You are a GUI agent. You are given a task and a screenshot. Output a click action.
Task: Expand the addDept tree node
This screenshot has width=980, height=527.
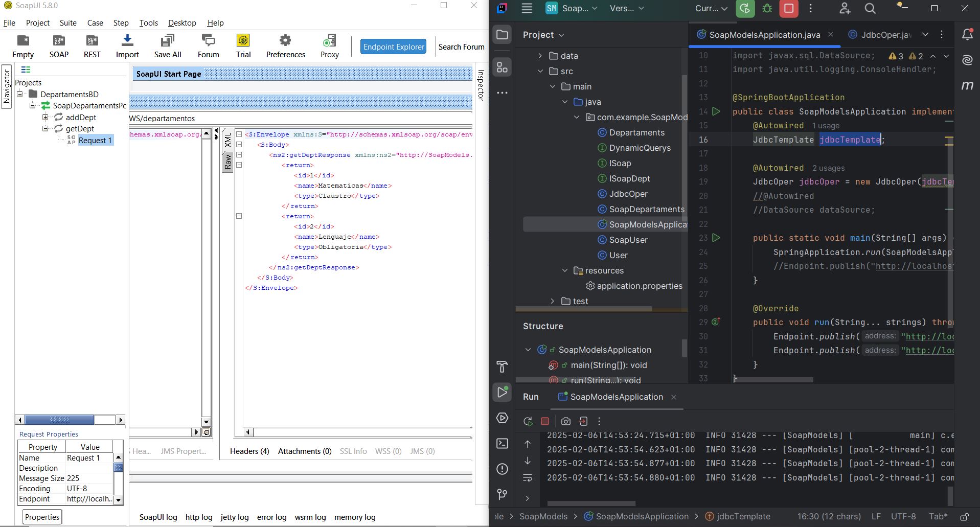click(45, 117)
